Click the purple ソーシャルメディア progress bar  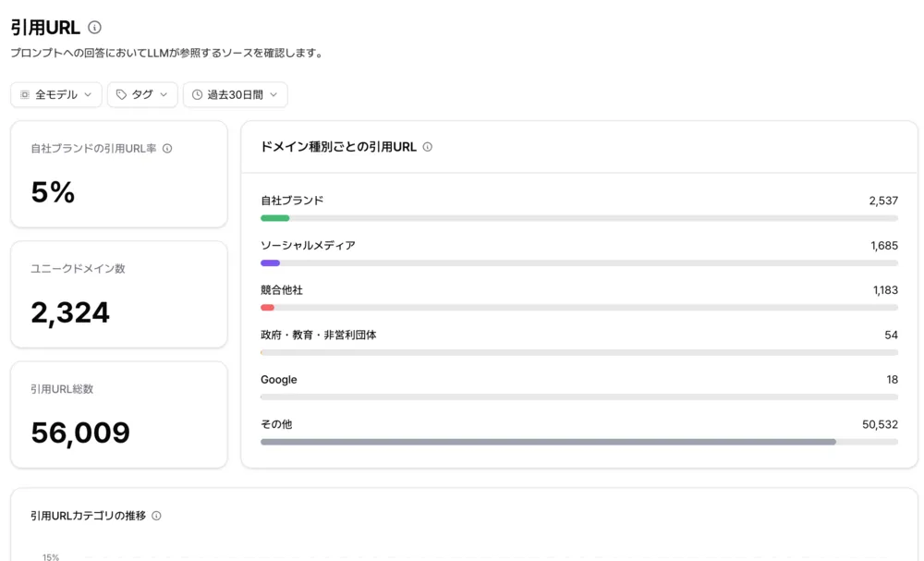point(270,262)
